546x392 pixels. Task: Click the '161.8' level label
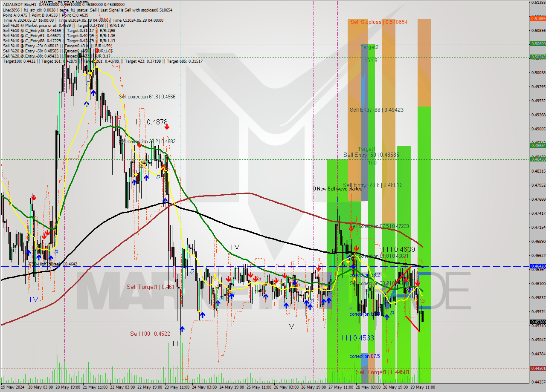[x=371, y=61]
